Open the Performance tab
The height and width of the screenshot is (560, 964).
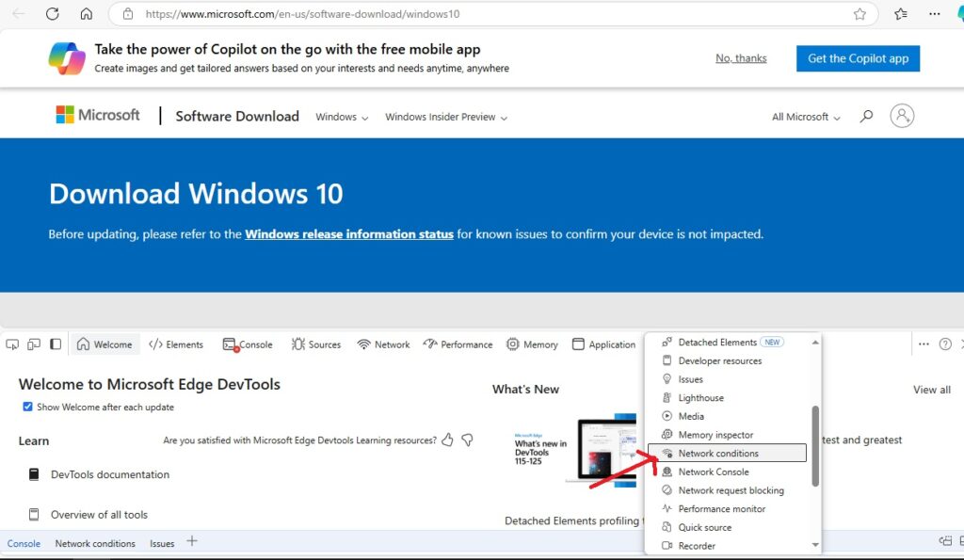(458, 344)
